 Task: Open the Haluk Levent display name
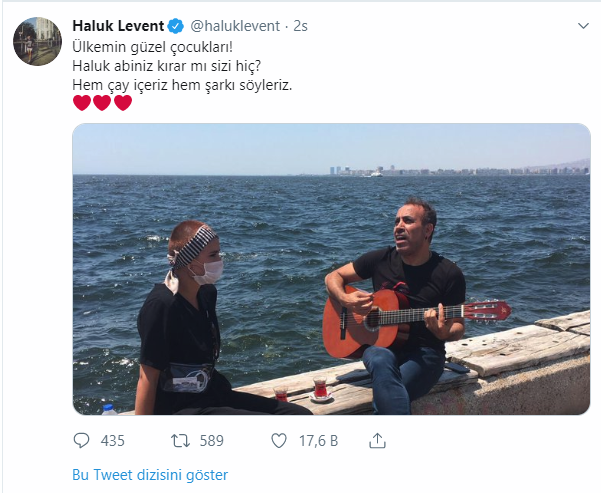(x=119, y=24)
